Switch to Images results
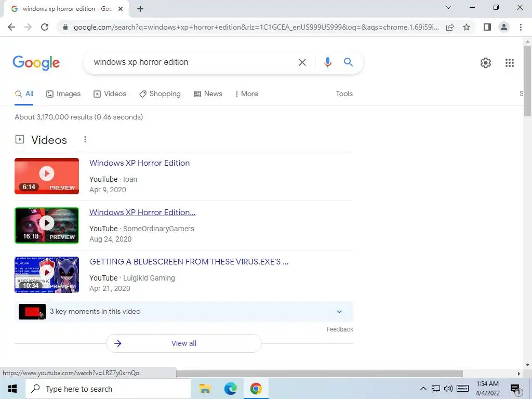The width and height of the screenshot is (532, 399). coord(63,94)
